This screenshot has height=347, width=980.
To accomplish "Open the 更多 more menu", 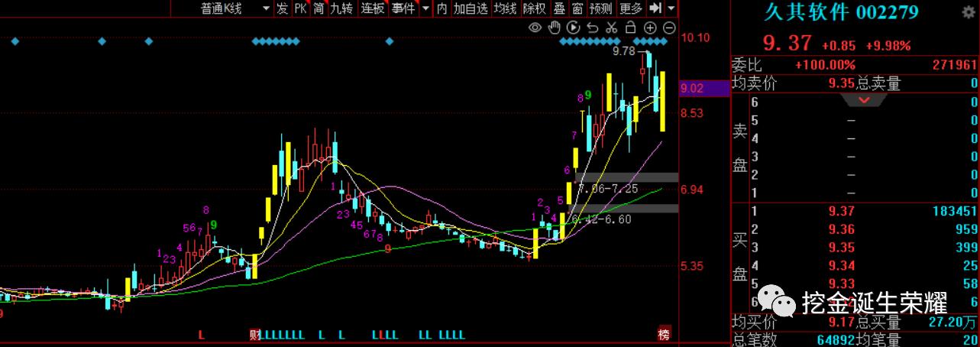I will coord(631,8).
